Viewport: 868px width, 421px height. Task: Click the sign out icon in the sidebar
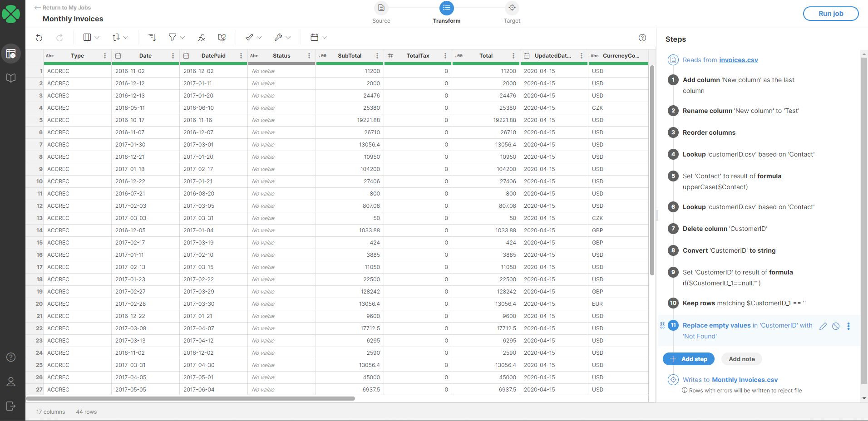point(11,406)
